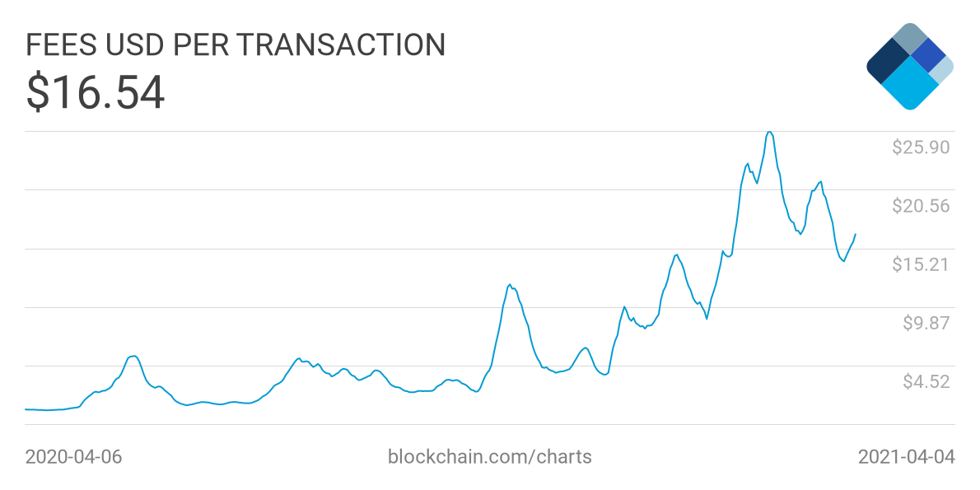Click the $25.90 y-axis label
980x490 pixels.
[922, 147]
